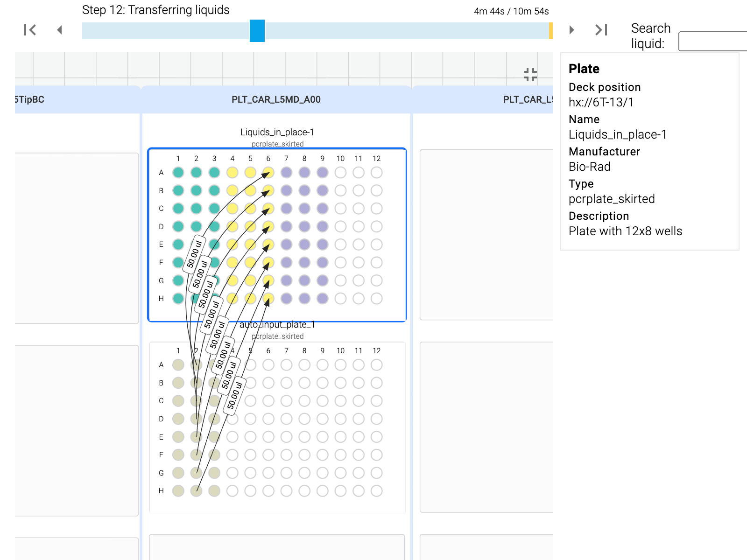Click empty well A12 in Liquids_in_place-1
747x560 pixels.
376,173
